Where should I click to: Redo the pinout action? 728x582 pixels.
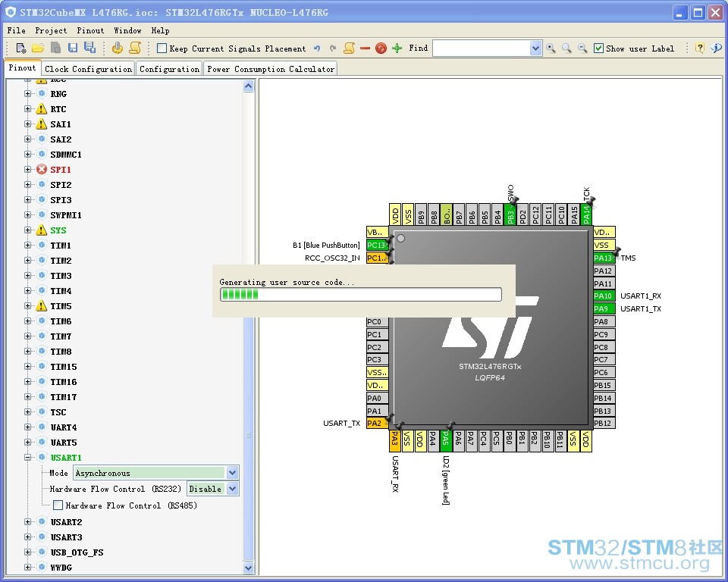[x=333, y=48]
